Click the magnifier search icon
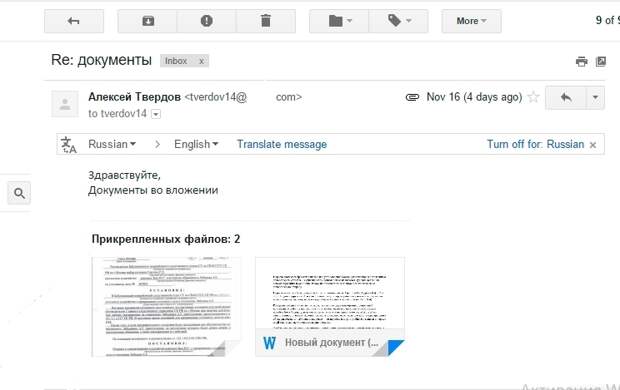Viewport: 620px width, 390px height. tap(19, 193)
